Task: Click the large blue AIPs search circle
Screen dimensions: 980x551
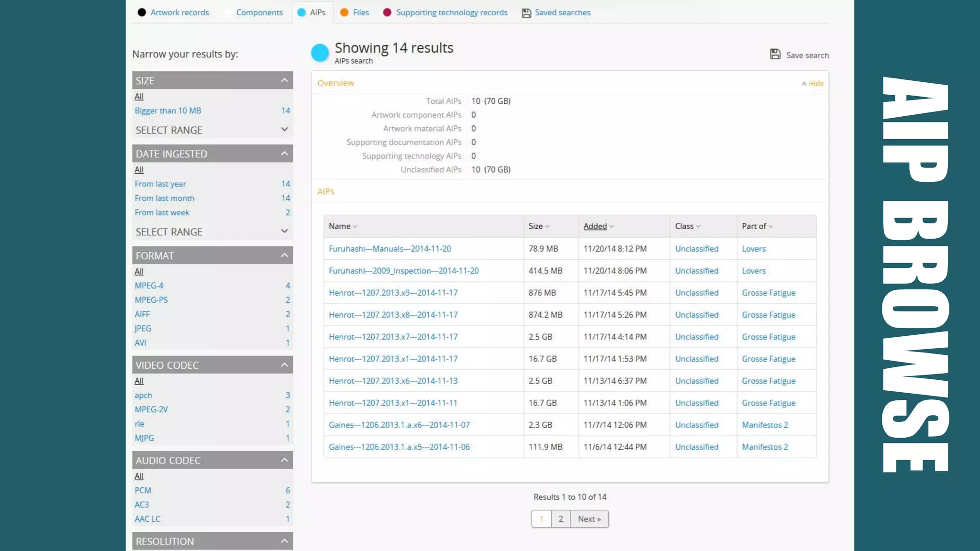Action: point(320,53)
